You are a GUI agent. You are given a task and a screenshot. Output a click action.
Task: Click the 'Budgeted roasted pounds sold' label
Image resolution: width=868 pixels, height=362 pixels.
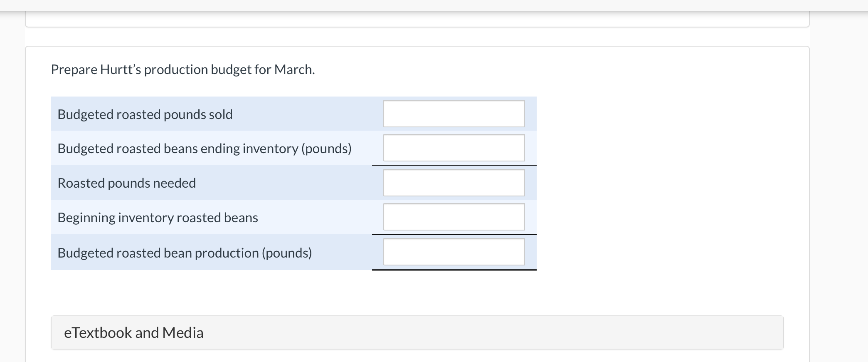(145, 114)
